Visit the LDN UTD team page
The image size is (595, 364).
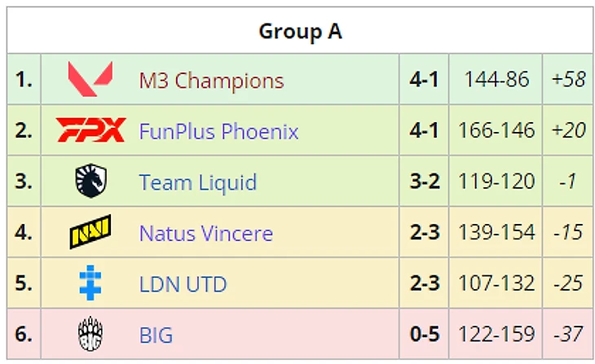coord(183,285)
